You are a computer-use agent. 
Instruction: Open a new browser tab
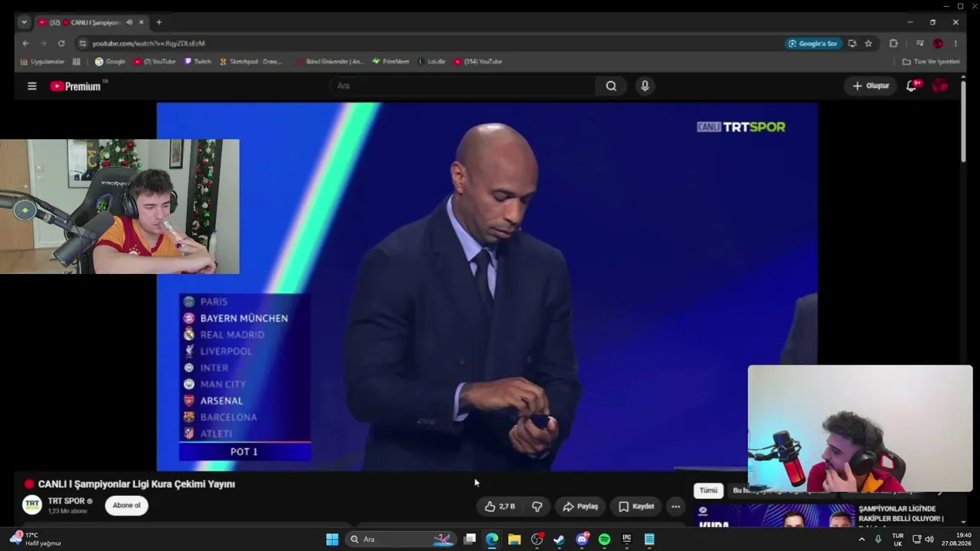point(158,22)
